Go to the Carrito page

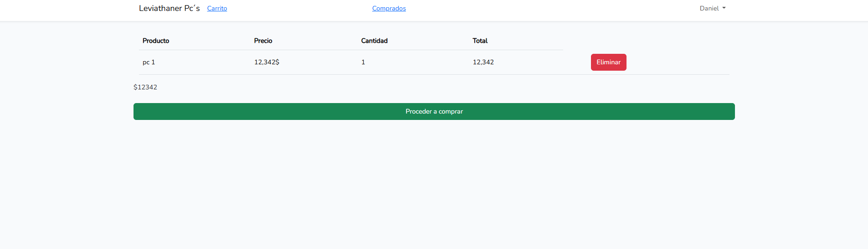217,8
